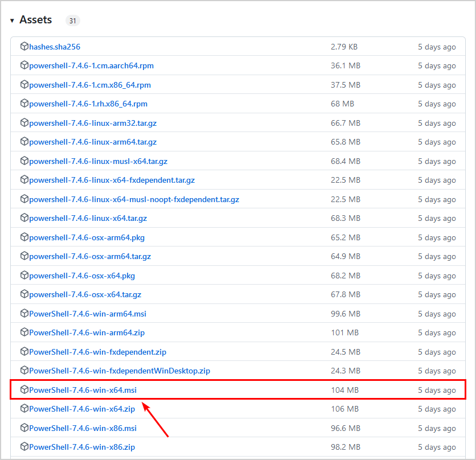Image resolution: width=476 pixels, height=460 pixels.
Task: Download PowerShell-7.4.6-win-fxdependentWinDesktop.zip
Action: click(x=120, y=371)
